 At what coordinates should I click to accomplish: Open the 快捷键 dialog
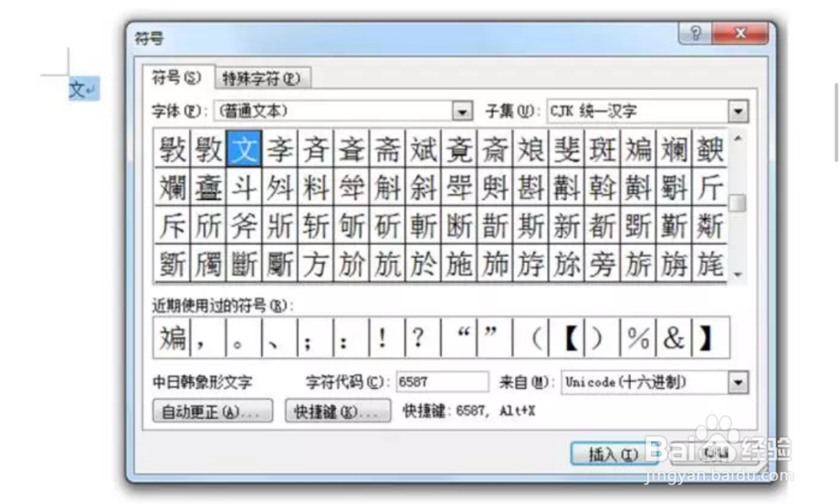point(337,411)
